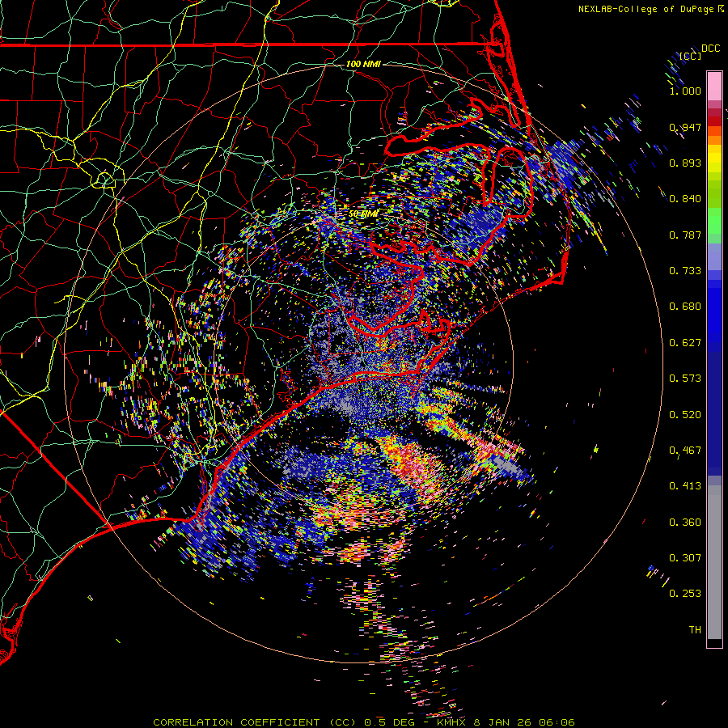Viewport: 728px width, 728px height.
Task: Click the 100 NMI range ring label
Action: [x=363, y=64]
